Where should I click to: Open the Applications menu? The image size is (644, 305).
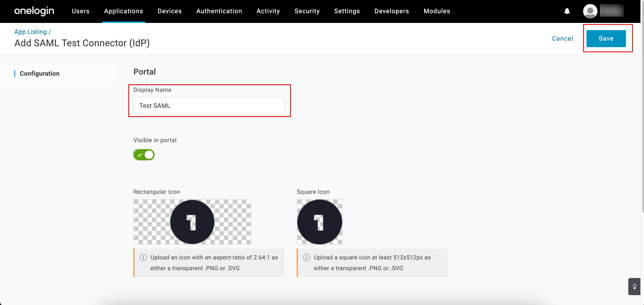pos(124,11)
